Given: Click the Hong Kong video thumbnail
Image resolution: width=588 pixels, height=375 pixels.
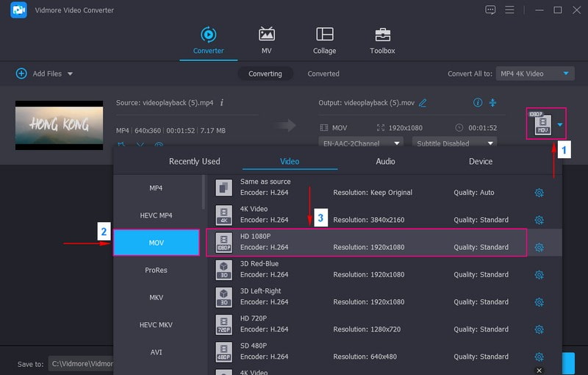Looking at the screenshot, I should [x=60, y=125].
